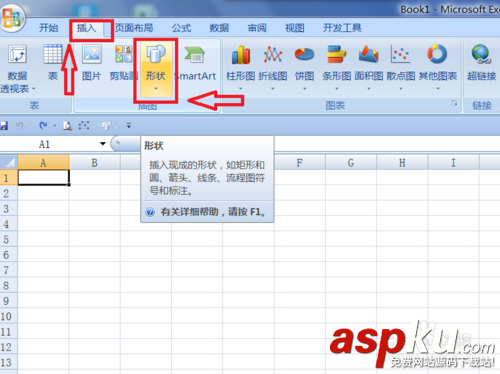Switch to the 数据 (Data) tab
The image size is (500, 374).
coord(219,28)
